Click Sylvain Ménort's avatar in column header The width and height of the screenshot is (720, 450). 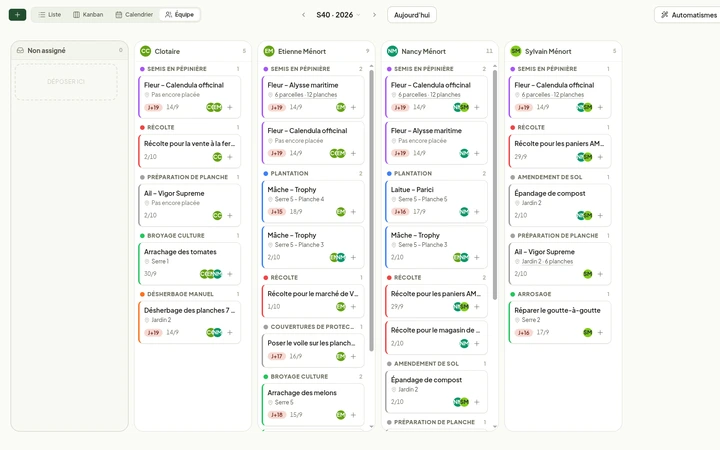(516, 51)
